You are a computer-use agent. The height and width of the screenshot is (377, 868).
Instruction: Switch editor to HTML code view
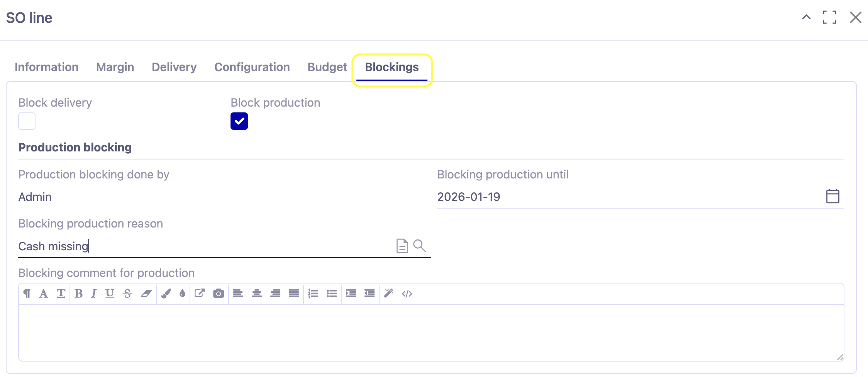pos(407,294)
